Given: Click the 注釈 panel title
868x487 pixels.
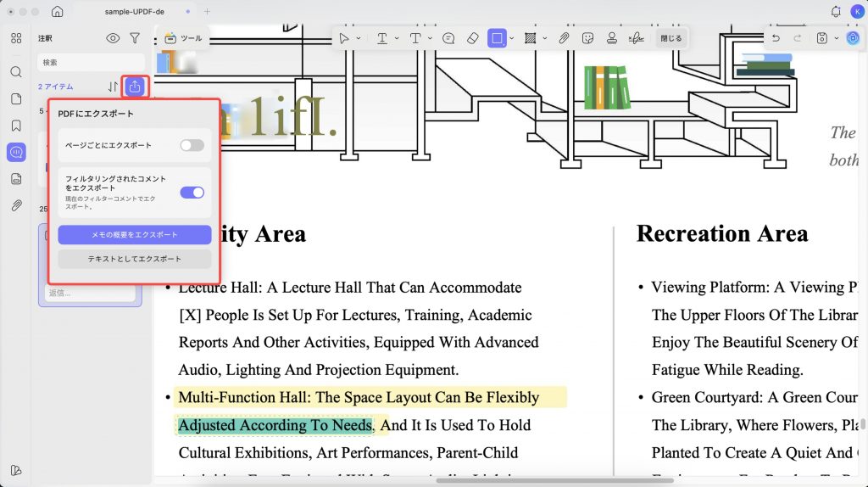Looking at the screenshot, I should click(45, 38).
